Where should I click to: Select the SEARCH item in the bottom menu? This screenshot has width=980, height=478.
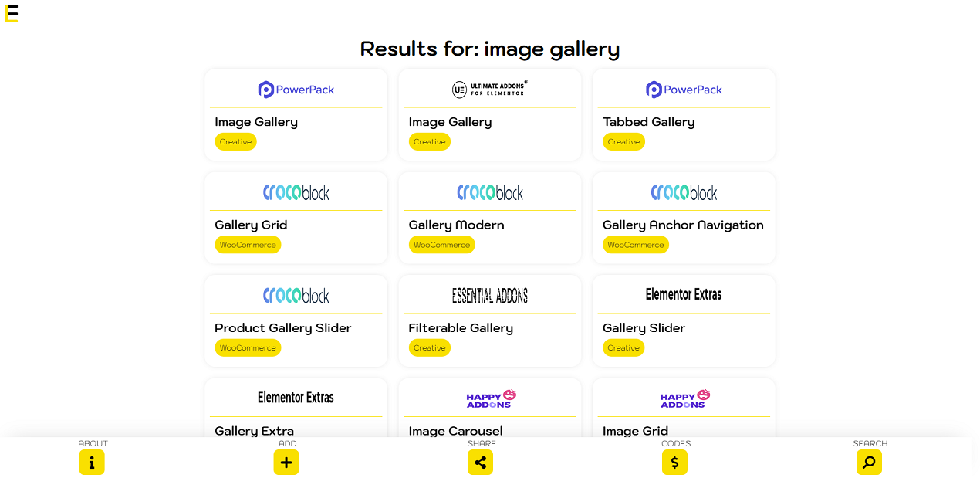tap(870, 444)
